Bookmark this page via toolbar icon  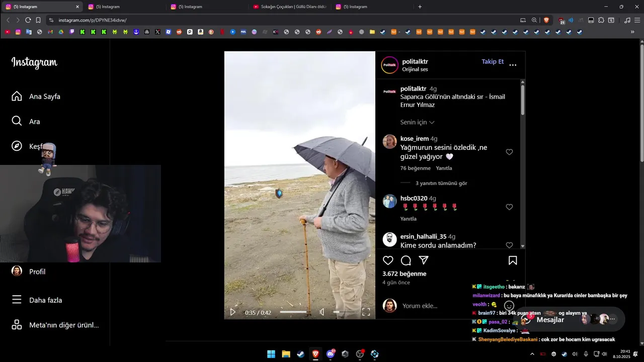38,20
